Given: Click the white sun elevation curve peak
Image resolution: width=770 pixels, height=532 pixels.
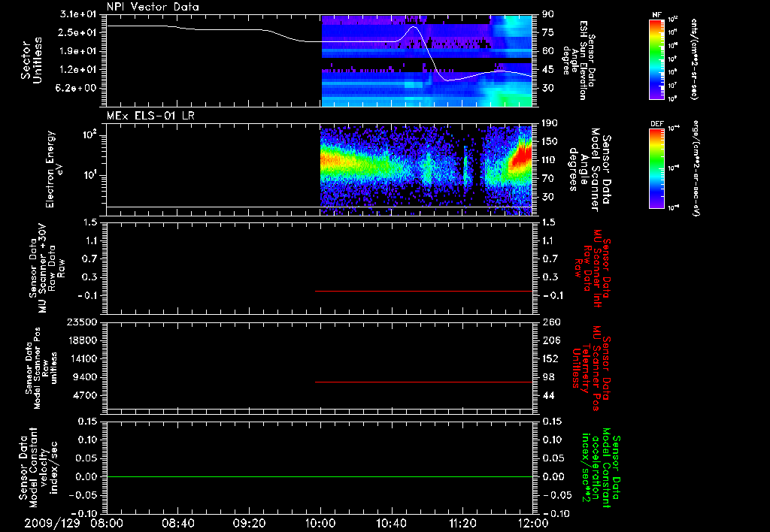Looking at the screenshot, I should [413, 26].
